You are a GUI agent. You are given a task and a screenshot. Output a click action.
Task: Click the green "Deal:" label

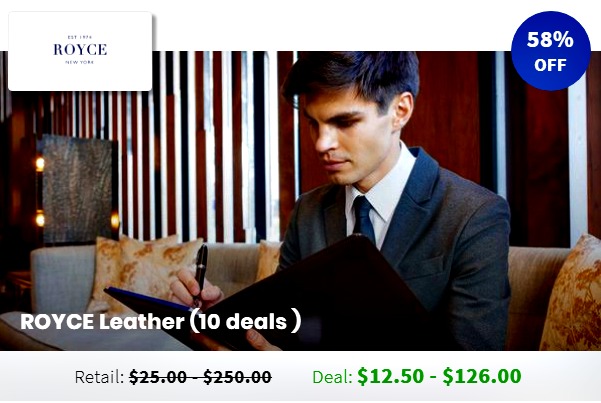point(332,377)
